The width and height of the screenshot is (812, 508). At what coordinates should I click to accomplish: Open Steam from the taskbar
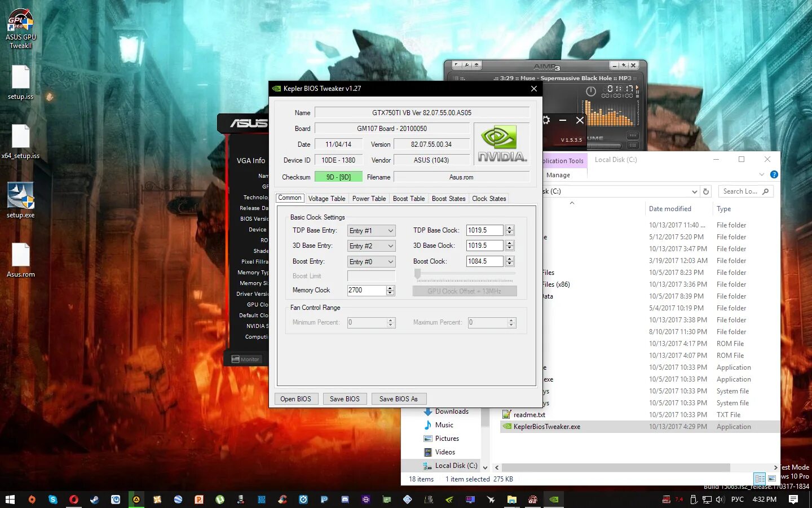(94, 500)
